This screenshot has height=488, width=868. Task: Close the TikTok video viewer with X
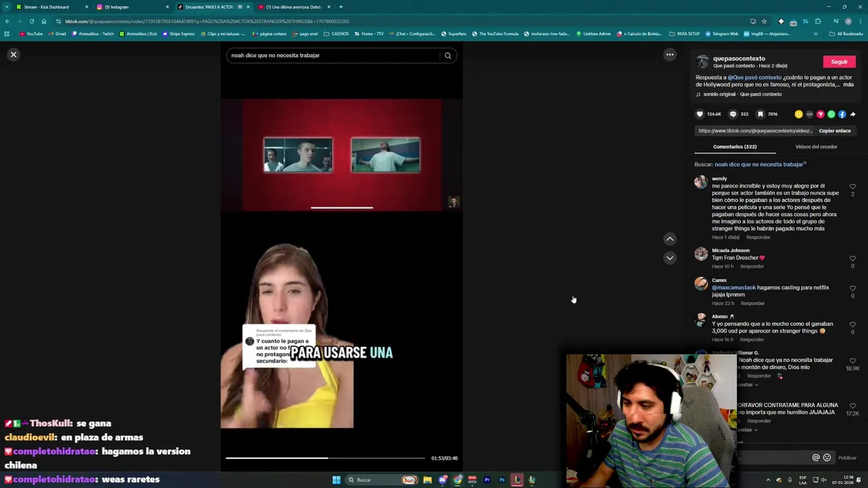[x=13, y=54]
